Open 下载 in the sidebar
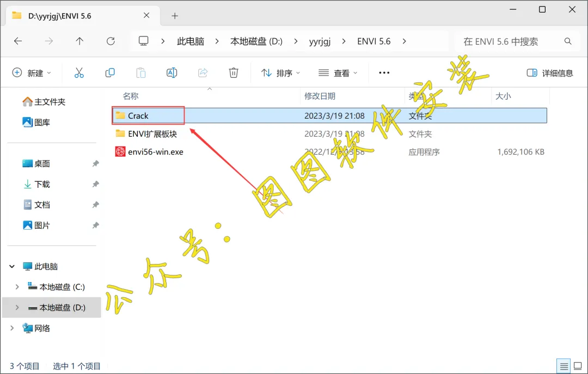The height and width of the screenshot is (374, 588). 36,184
